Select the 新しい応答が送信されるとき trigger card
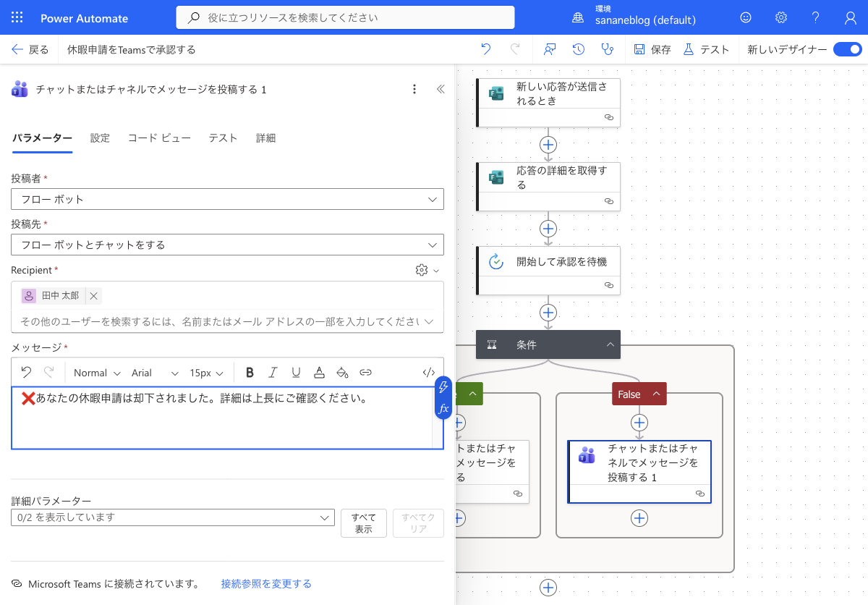Screen dimensions: 868x605 [x=548, y=103]
